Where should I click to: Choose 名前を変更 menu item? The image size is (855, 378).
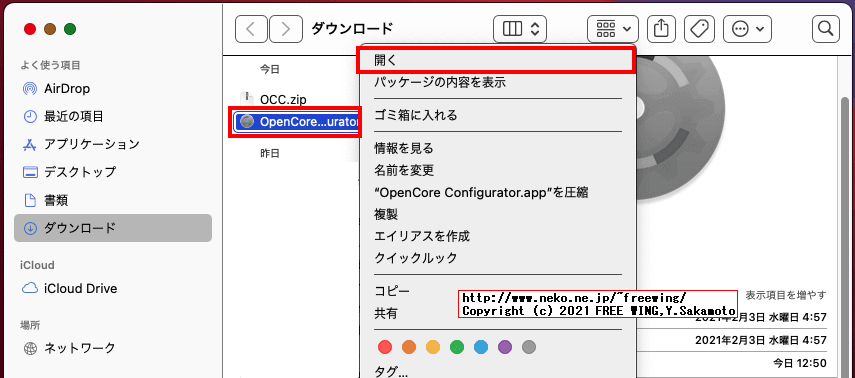point(498,170)
